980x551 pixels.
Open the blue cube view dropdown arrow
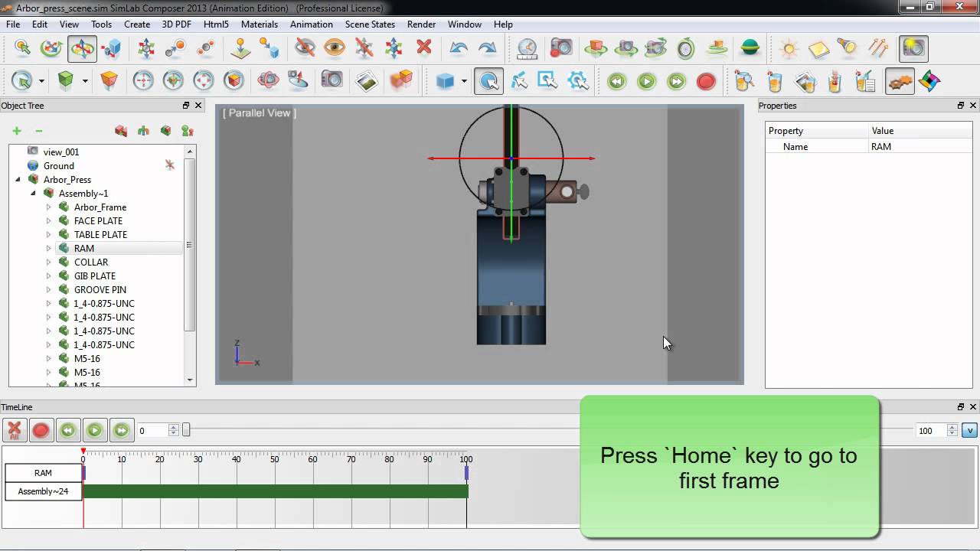(464, 81)
